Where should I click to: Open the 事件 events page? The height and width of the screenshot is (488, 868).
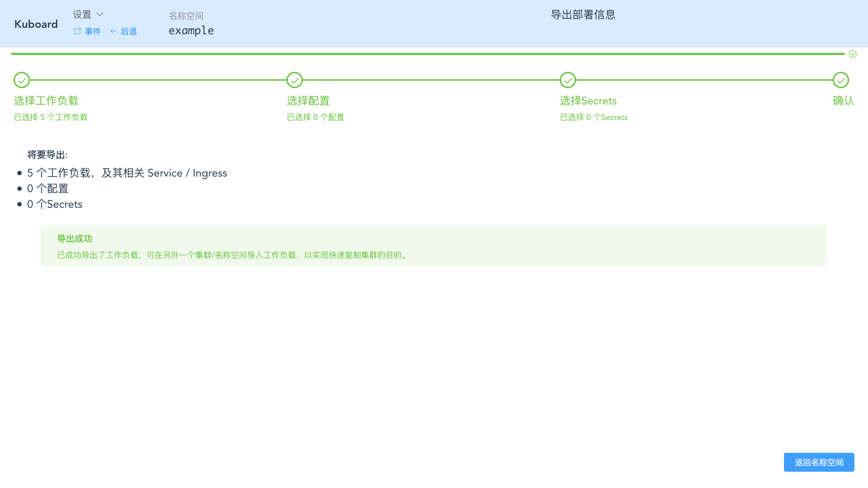pyautogui.click(x=92, y=31)
